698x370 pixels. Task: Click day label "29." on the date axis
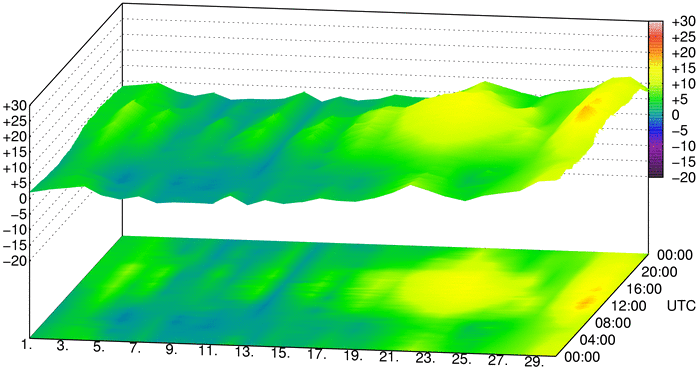534,363
